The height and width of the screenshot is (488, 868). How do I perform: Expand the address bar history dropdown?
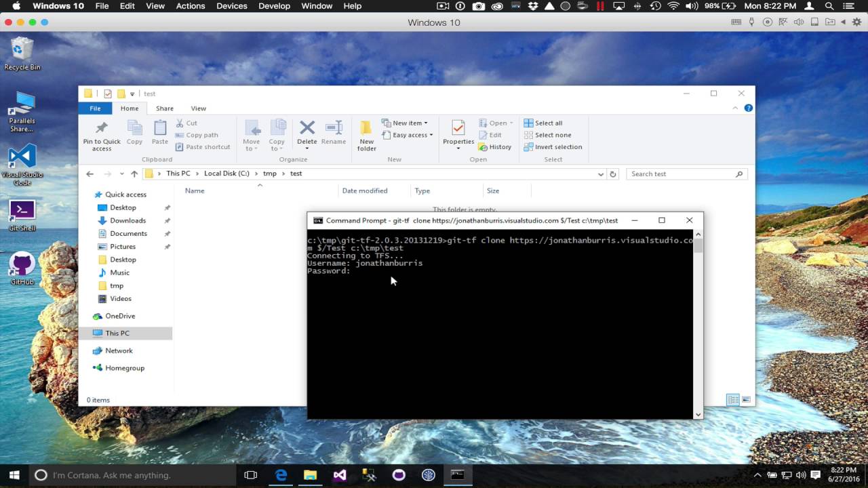pos(600,174)
